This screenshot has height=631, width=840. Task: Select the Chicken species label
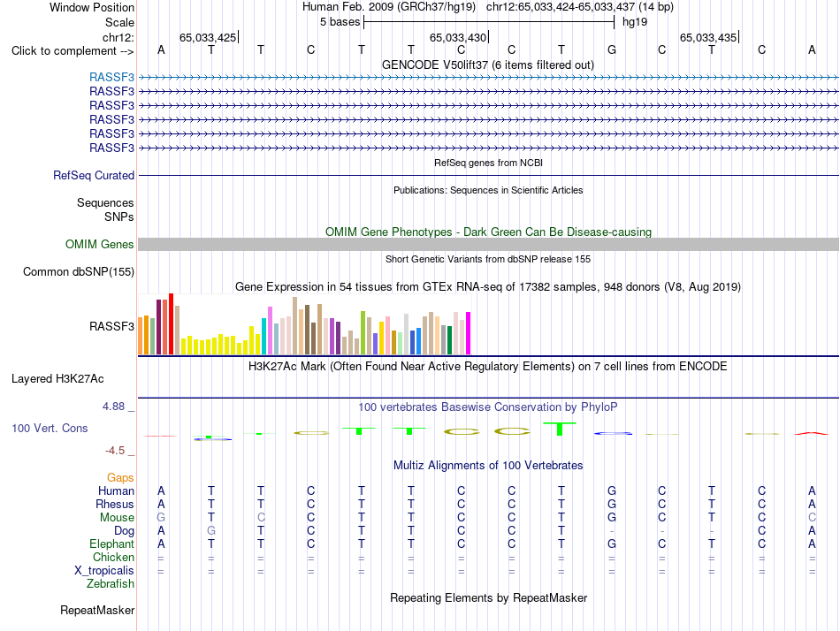point(113,557)
